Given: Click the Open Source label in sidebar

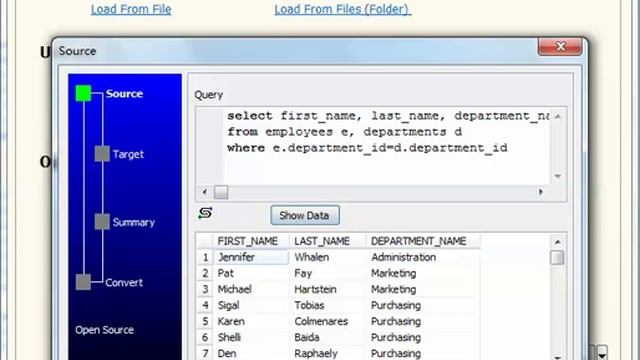Looking at the screenshot, I should (x=104, y=330).
